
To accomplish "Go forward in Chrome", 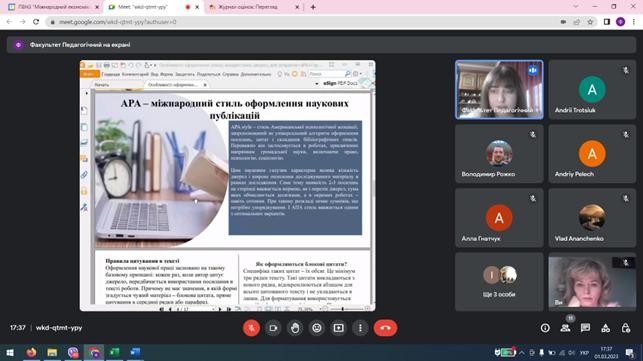I will click(23, 22).
